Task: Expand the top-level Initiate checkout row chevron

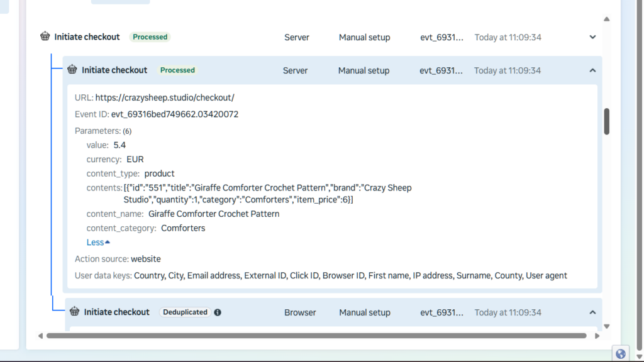Action: (592, 37)
